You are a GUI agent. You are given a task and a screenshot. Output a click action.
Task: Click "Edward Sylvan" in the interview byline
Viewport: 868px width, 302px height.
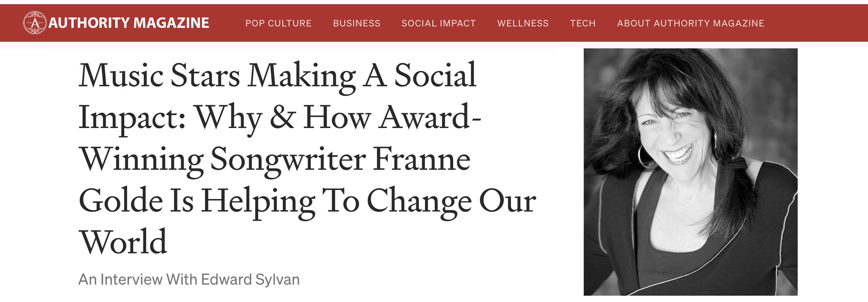[x=250, y=279]
